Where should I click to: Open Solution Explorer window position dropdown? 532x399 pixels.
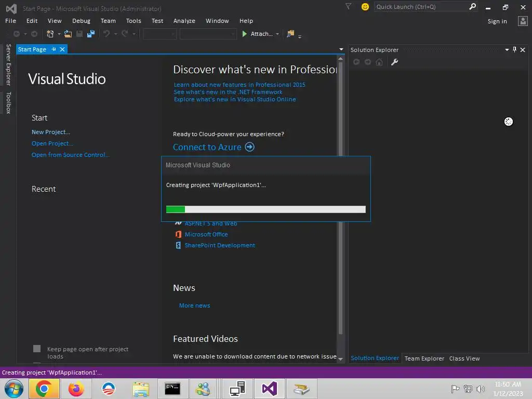pyautogui.click(x=507, y=50)
